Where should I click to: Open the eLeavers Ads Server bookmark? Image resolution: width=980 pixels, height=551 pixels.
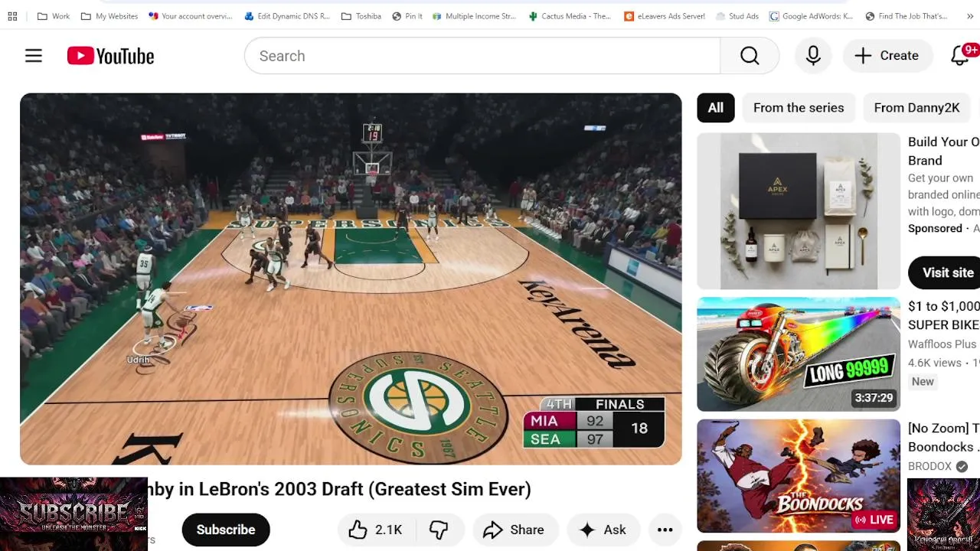click(665, 16)
